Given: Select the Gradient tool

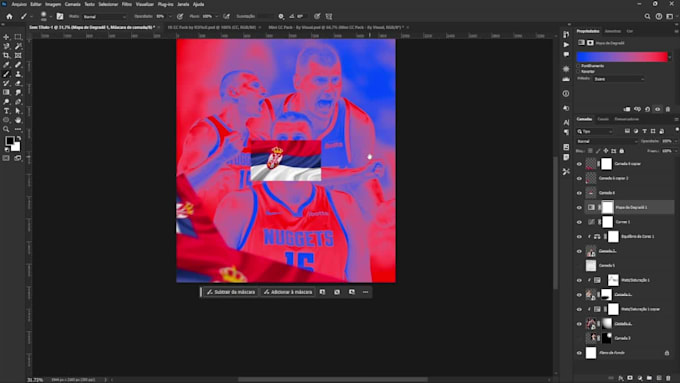Looking at the screenshot, I should (x=7, y=92).
